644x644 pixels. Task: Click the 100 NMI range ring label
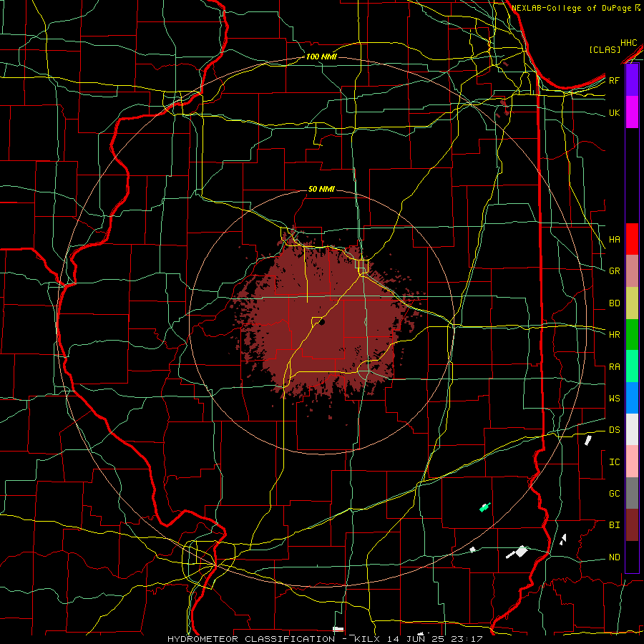click(321, 57)
